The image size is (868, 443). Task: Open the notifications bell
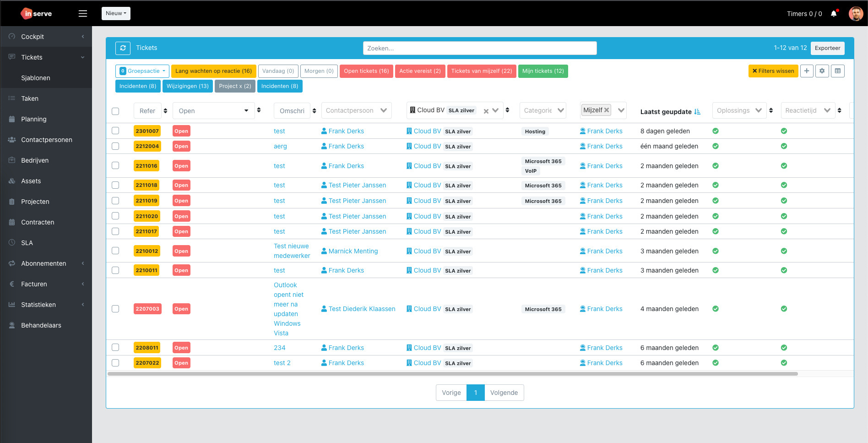pos(833,14)
